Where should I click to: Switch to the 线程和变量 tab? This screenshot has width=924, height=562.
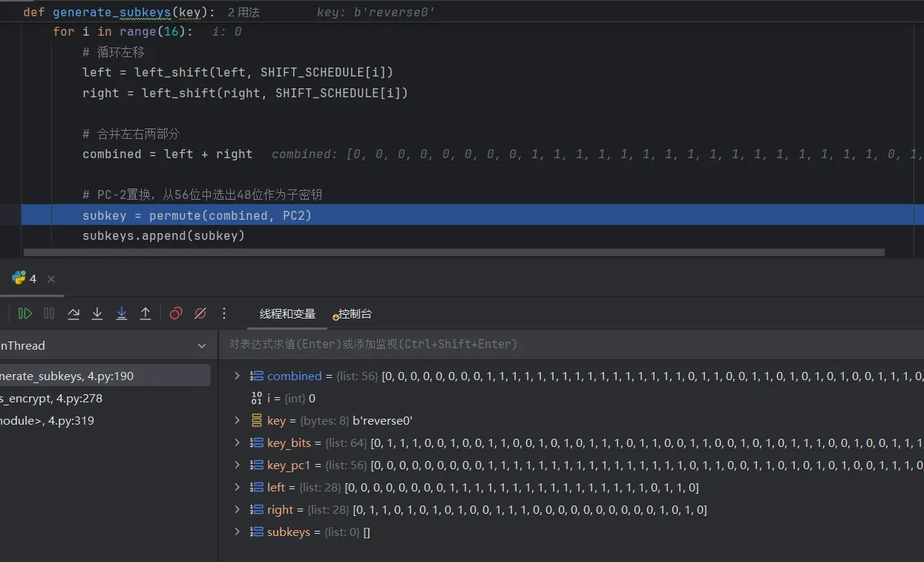pyautogui.click(x=287, y=314)
